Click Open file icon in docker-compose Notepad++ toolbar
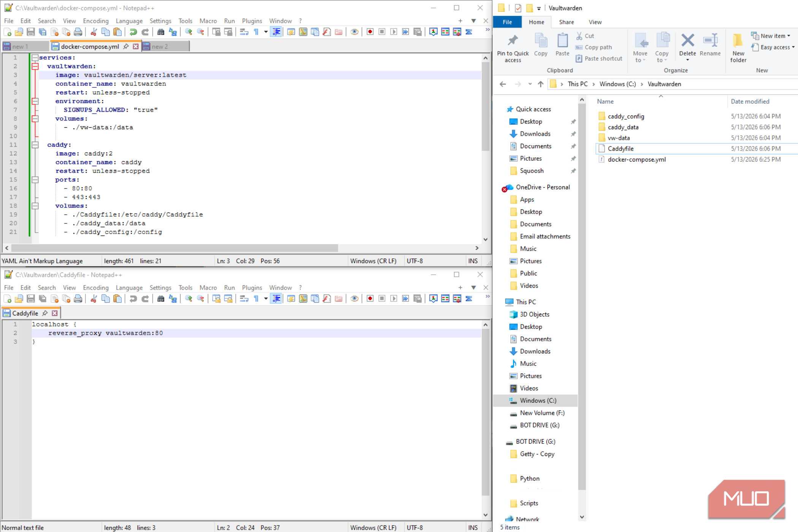The image size is (798, 532). point(19,32)
